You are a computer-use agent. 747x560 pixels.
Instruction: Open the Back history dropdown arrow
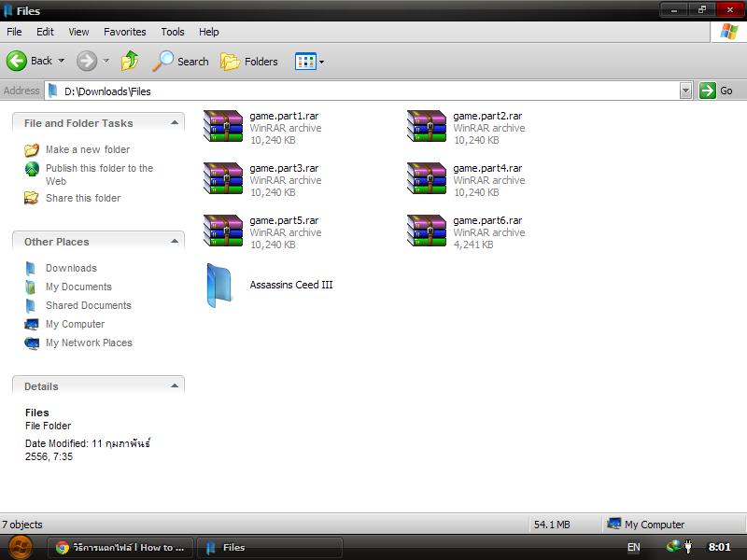click(61, 61)
